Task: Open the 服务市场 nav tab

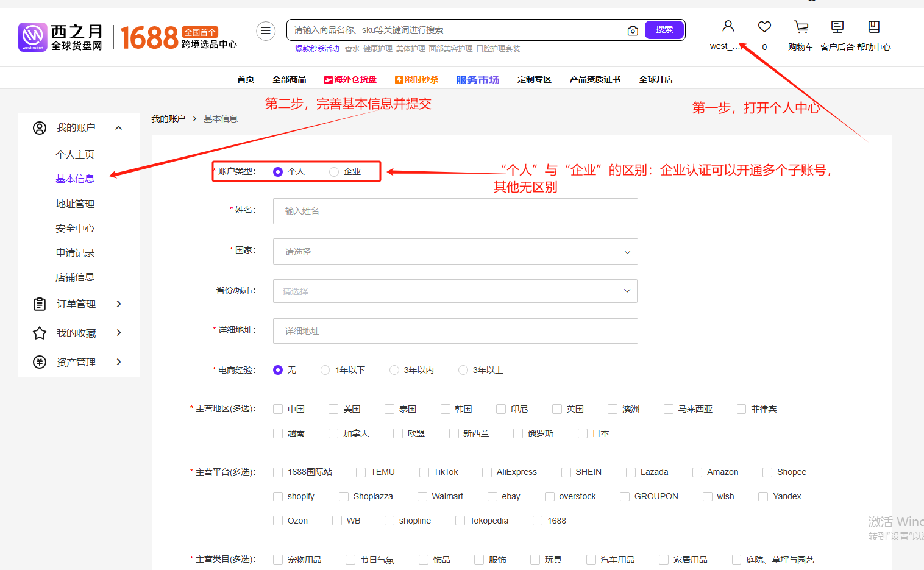Action: [478, 80]
